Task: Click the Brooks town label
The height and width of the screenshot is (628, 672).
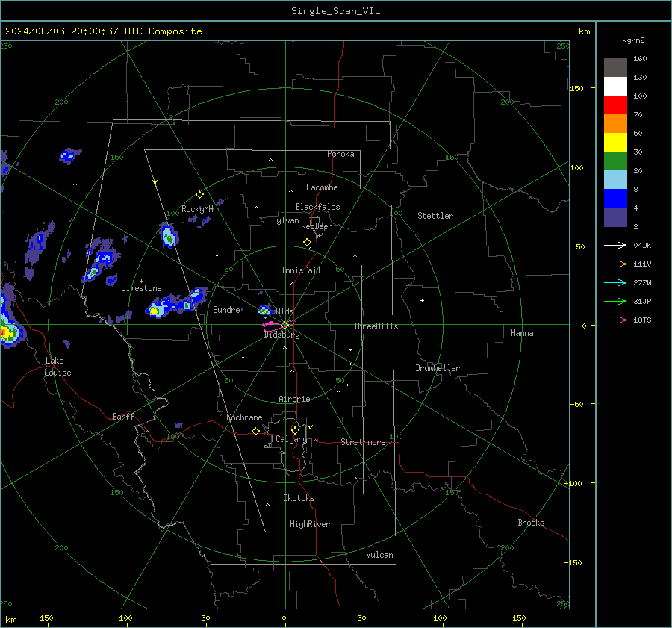Action: 531,523
